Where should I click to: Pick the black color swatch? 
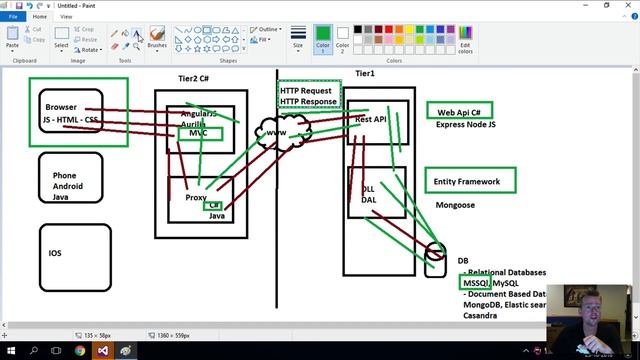click(358, 29)
